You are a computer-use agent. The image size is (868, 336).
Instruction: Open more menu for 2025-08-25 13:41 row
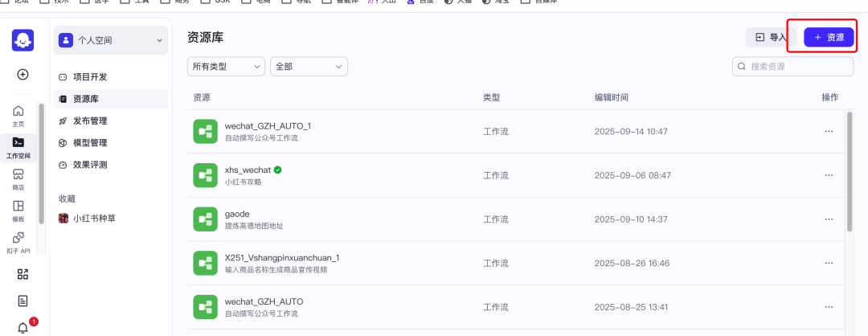click(x=829, y=307)
